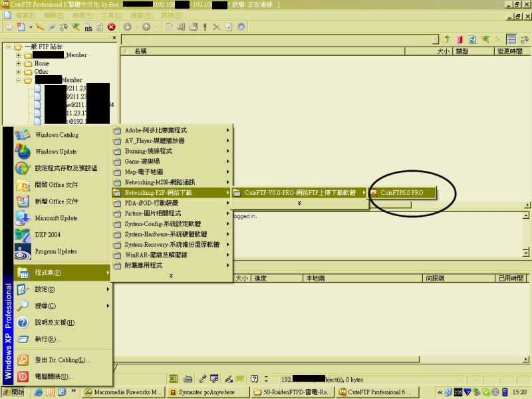Open the 檔案 menu
This screenshot has height=399, width=532.
[25, 15]
